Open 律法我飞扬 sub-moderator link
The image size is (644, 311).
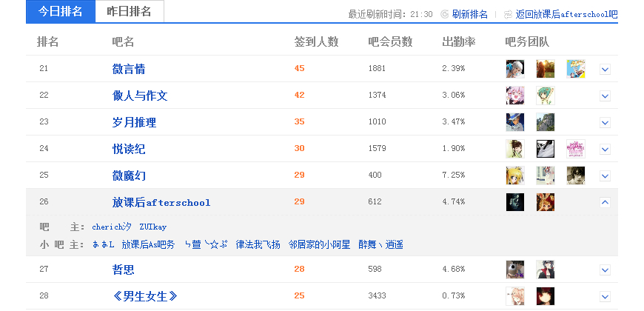click(258, 245)
